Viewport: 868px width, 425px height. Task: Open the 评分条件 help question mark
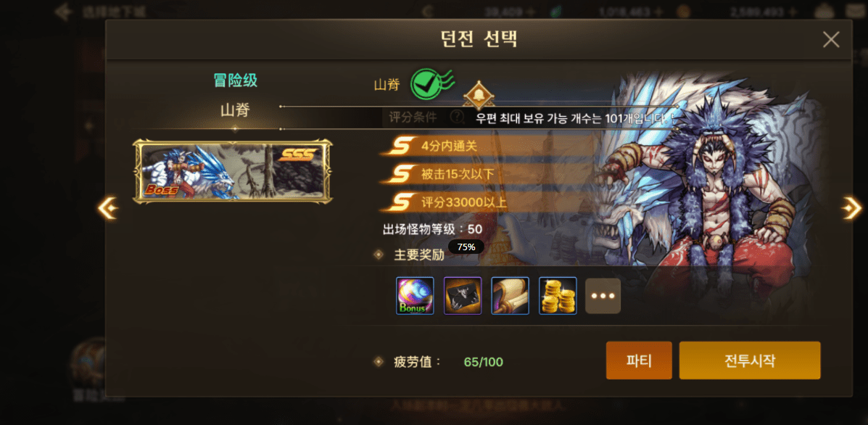[457, 117]
